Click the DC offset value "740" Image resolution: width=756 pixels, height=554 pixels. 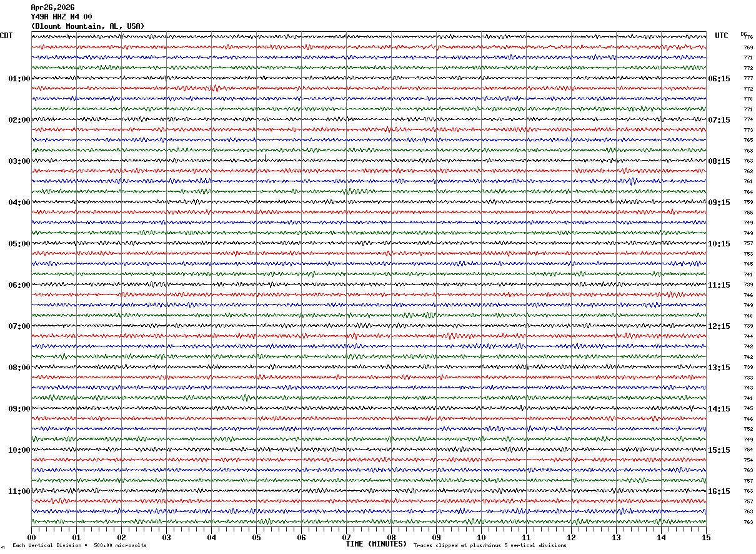[749, 316]
